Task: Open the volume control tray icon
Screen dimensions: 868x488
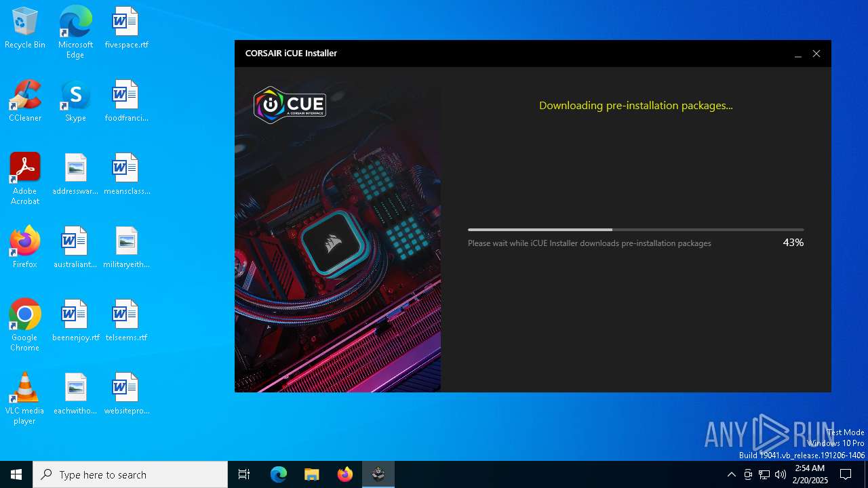Action: click(x=781, y=474)
